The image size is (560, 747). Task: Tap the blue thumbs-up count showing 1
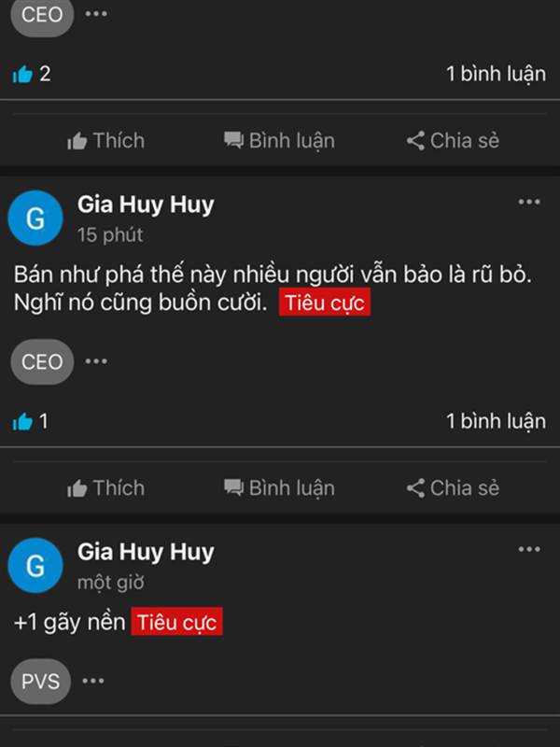31,421
